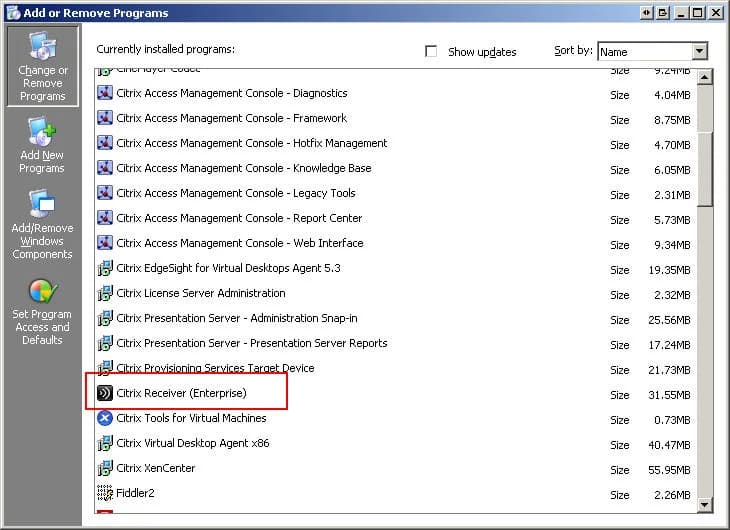Image resolution: width=730 pixels, height=530 pixels.
Task: Select Fiddler2 program name
Action: [135, 493]
